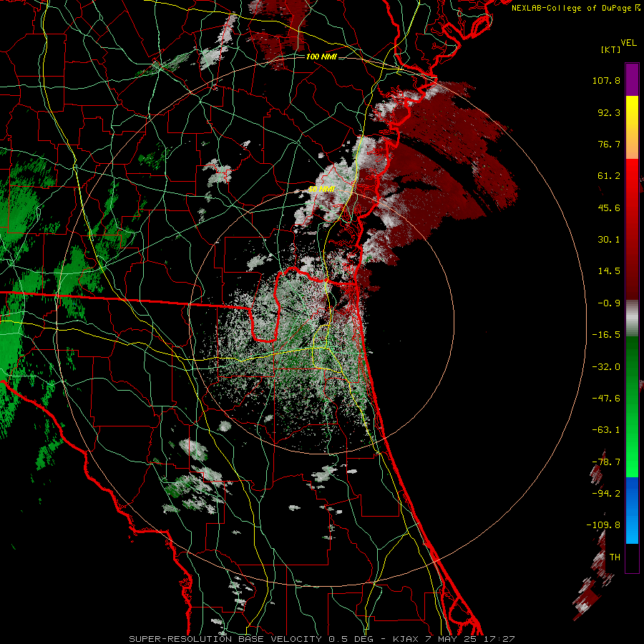Image resolution: width=644 pixels, height=644 pixels.
Task: Click the -47.6 velocity scale value
Action: tap(606, 399)
